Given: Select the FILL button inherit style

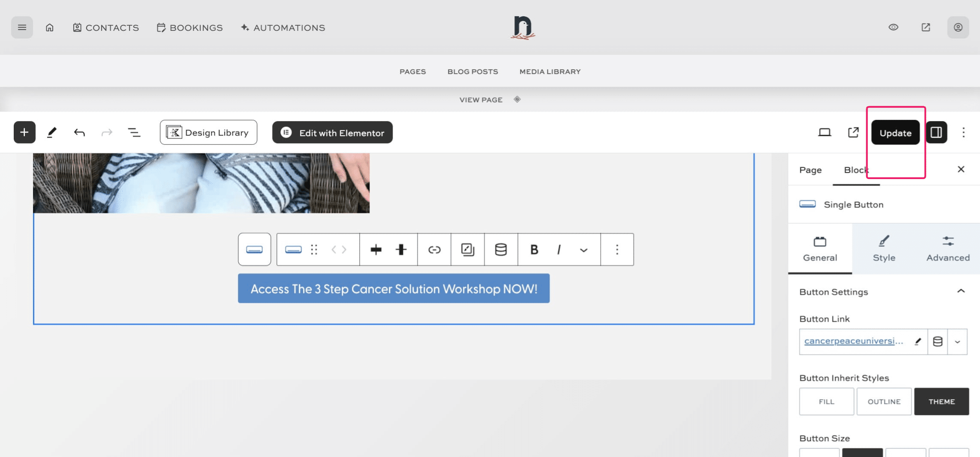Looking at the screenshot, I should tap(826, 401).
